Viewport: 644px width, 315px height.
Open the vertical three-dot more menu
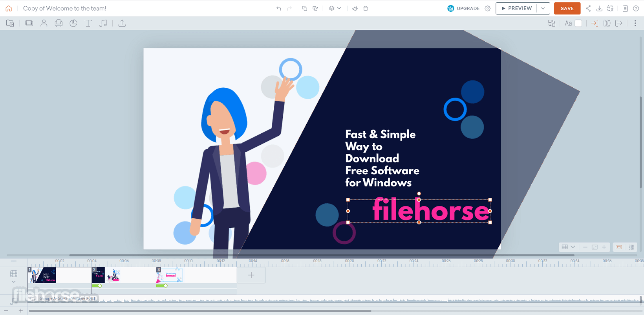pyautogui.click(x=635, y=23)
